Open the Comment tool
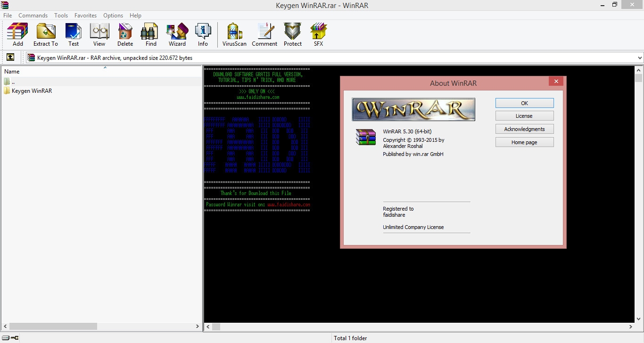 click(x=264, y=33)
